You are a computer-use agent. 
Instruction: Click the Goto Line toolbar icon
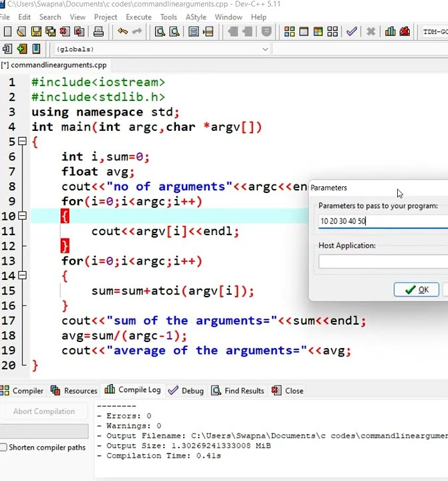tap(208, 31)
